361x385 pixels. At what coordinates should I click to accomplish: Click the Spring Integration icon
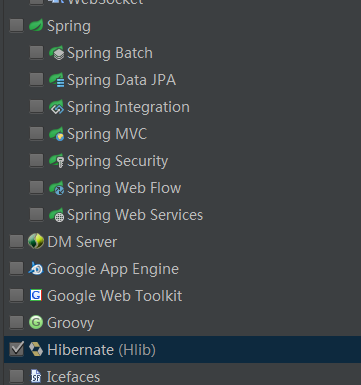click(x=56, y=107)
